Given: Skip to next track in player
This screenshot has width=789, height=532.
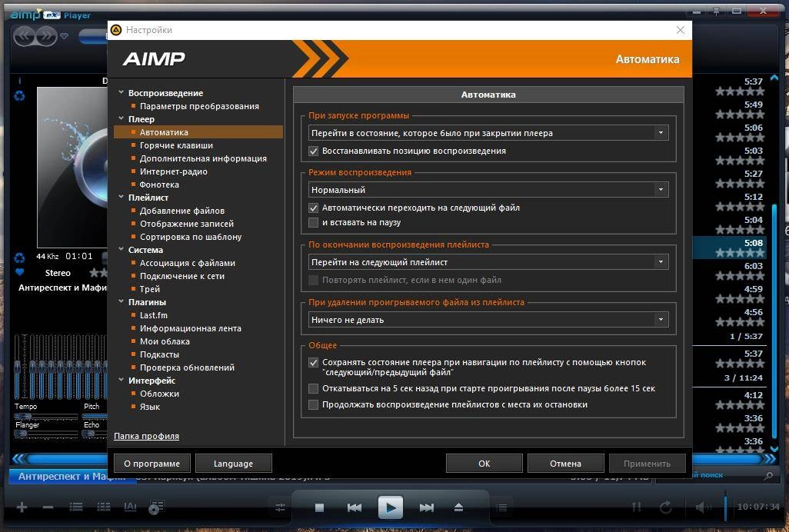Looking at the screenshot, I should [427, 507].
